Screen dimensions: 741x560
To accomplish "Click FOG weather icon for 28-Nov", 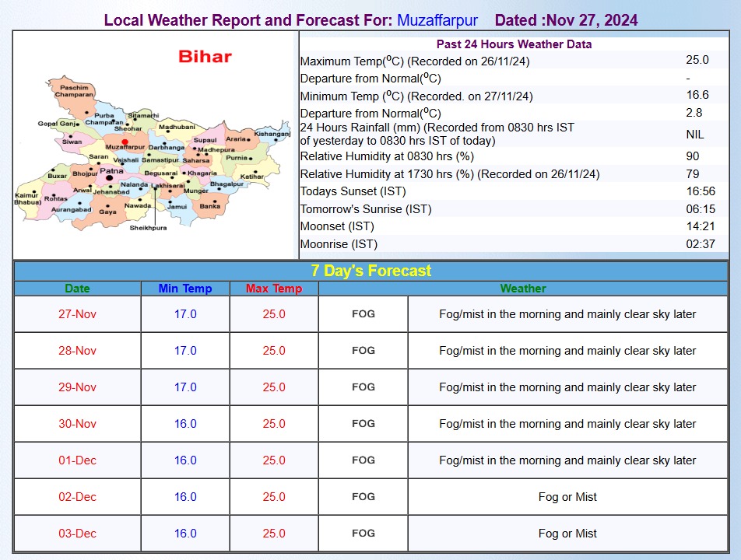I will click(363, 350).
